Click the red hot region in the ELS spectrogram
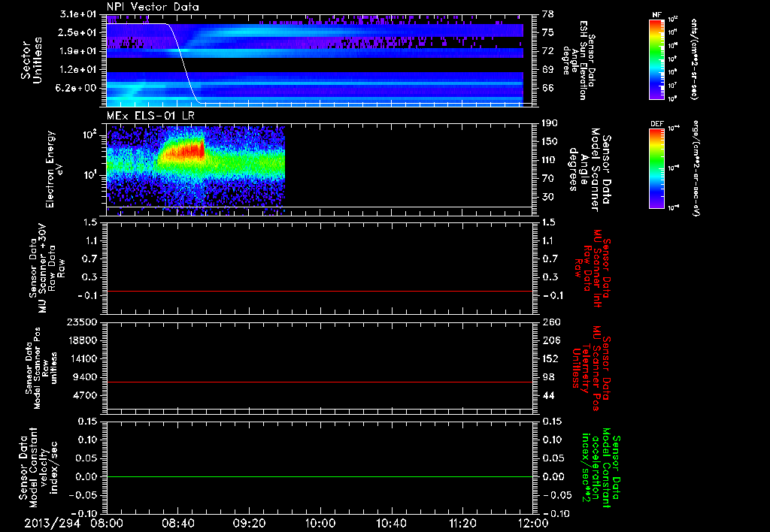 (186, 152)
